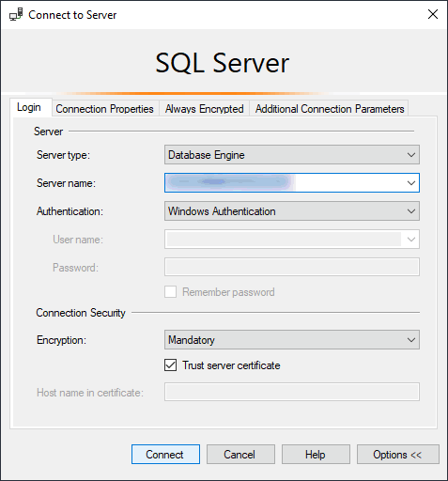The height and width of the screenshot is (481, 448).
Task: Expand the Server name dropdown arrow
Action: (411, 182)
